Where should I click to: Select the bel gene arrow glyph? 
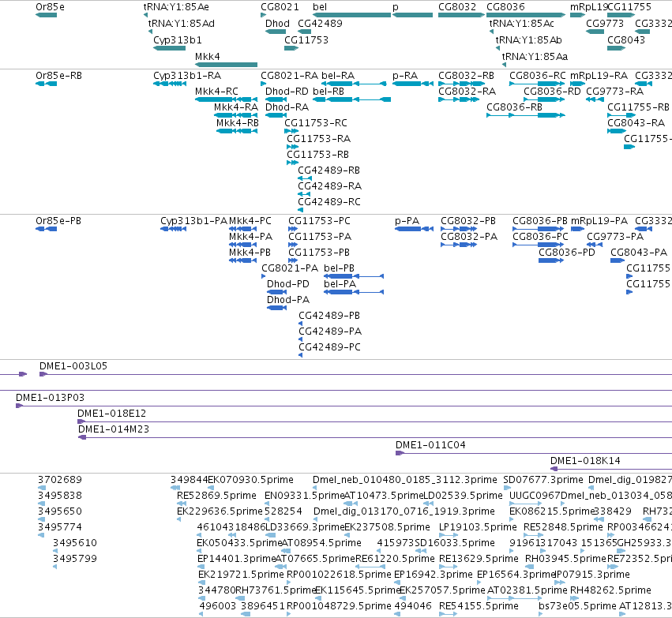[352, 15]
